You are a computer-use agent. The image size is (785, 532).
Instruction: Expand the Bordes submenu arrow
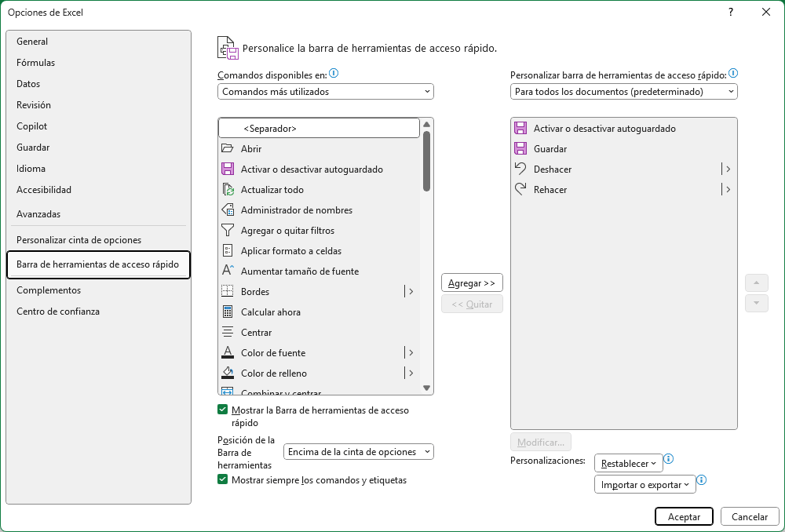[410, 291]
